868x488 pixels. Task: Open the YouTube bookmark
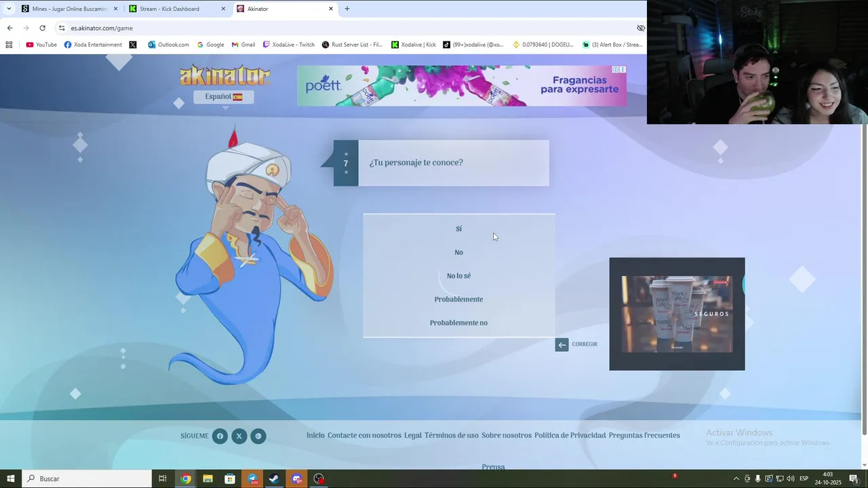(x=41, y=45)
